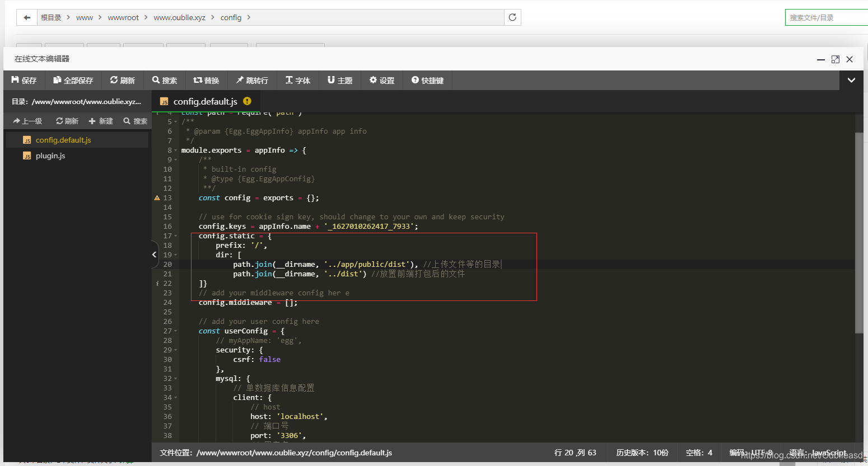Click the directory path label in sidebar
The width and height of the screenshot is (868, 466).
tap(76, 102)
